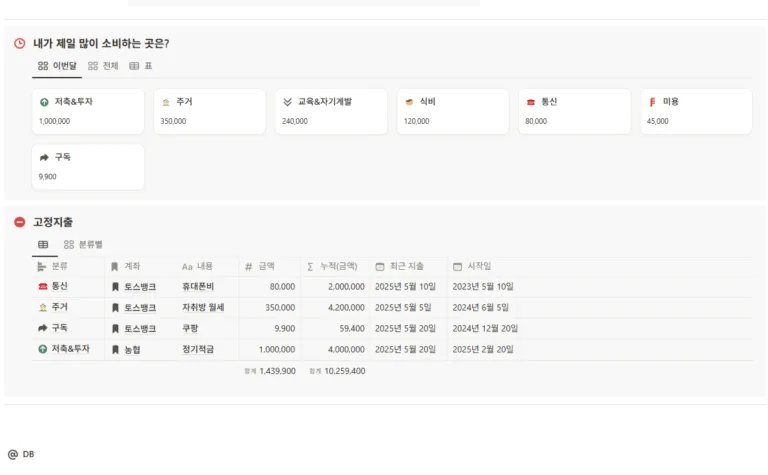Open the 저축&투자 gallery card

point(88,111)
